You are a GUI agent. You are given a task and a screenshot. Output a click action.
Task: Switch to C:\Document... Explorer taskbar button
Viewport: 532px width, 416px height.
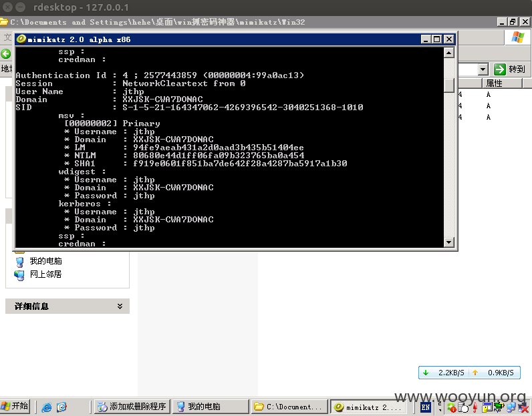click(289, 406)
